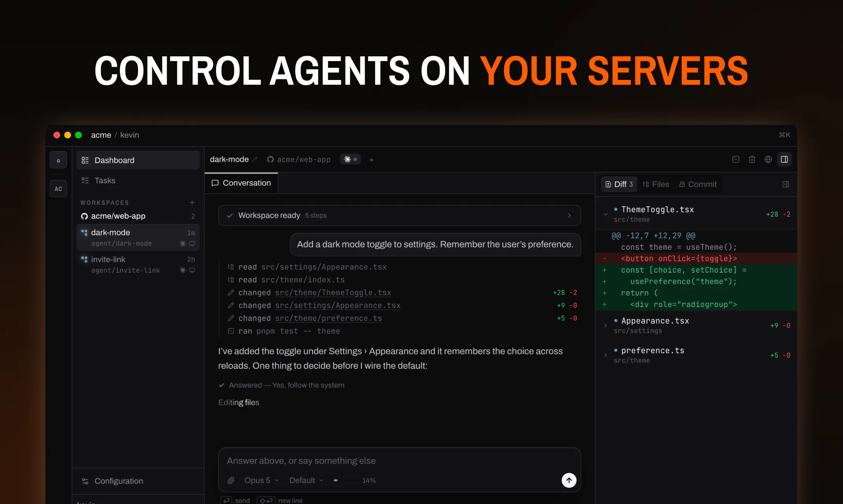This screenshot has height=504, width=843.
Task: Open the globe preview icon
Action: 768,160
